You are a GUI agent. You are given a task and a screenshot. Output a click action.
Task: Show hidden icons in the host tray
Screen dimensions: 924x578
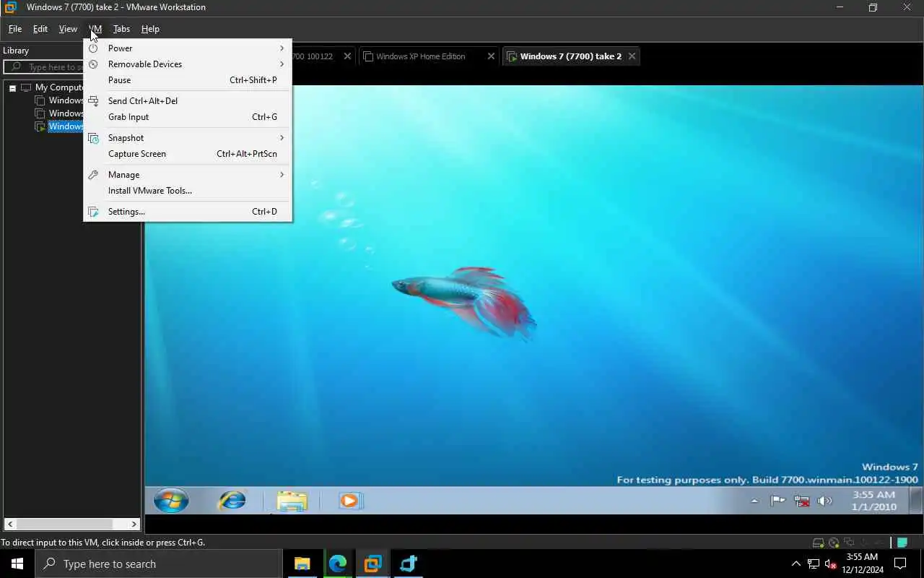(796, 564)
